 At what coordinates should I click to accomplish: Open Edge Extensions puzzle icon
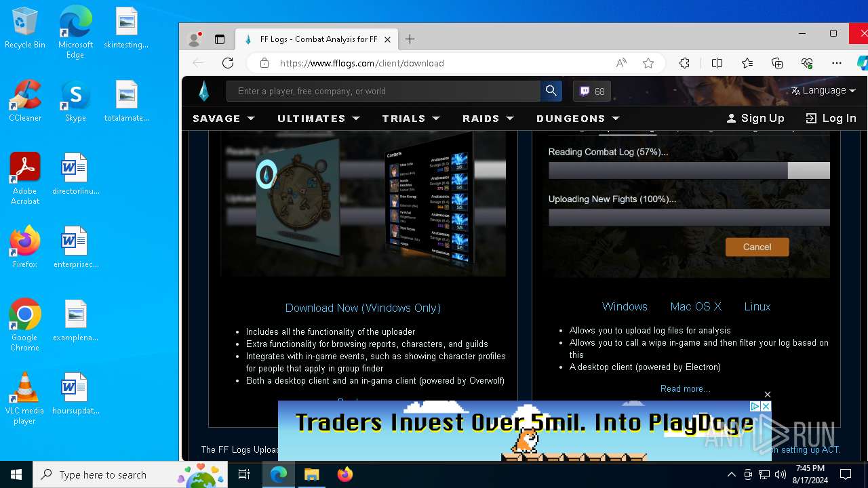point(684,63)
